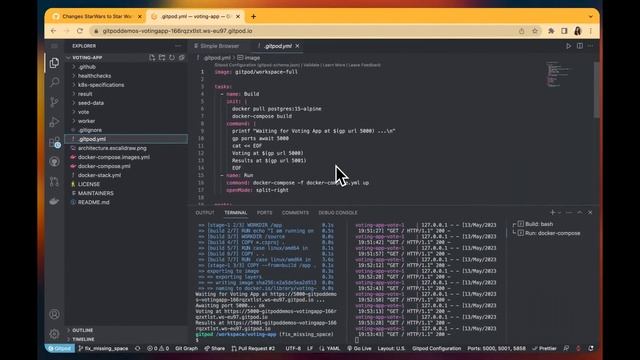The height and width of the screenshot is (360, 640).
Task: Bookmark this page with the star icon
Action: (x=535, y=31)
